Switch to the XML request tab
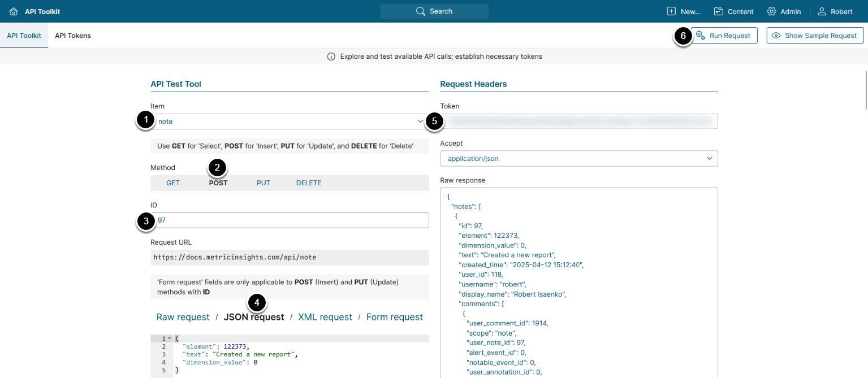868x378 pixels. (325, 317)
